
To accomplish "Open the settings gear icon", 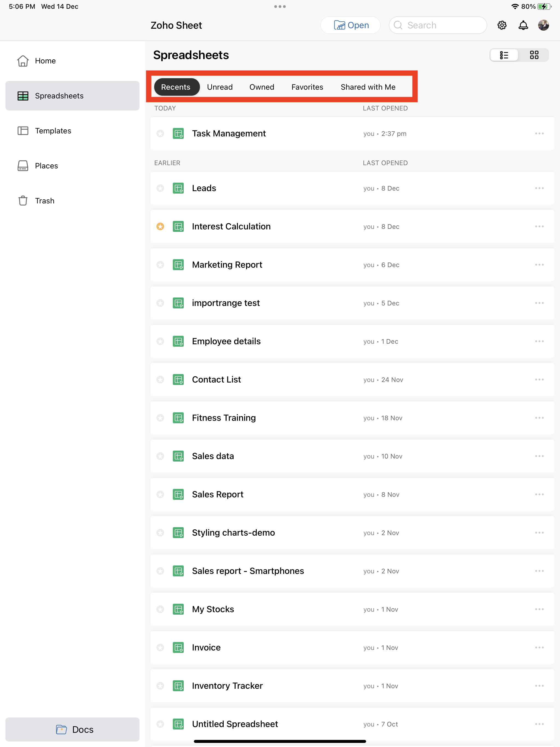I will pyautogui.click(x=501, y=25).
